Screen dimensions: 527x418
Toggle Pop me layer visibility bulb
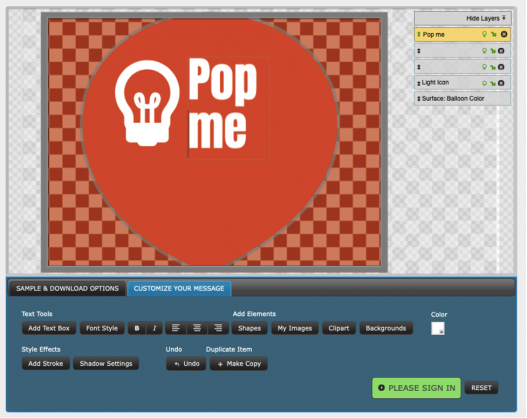pos(484,34)
